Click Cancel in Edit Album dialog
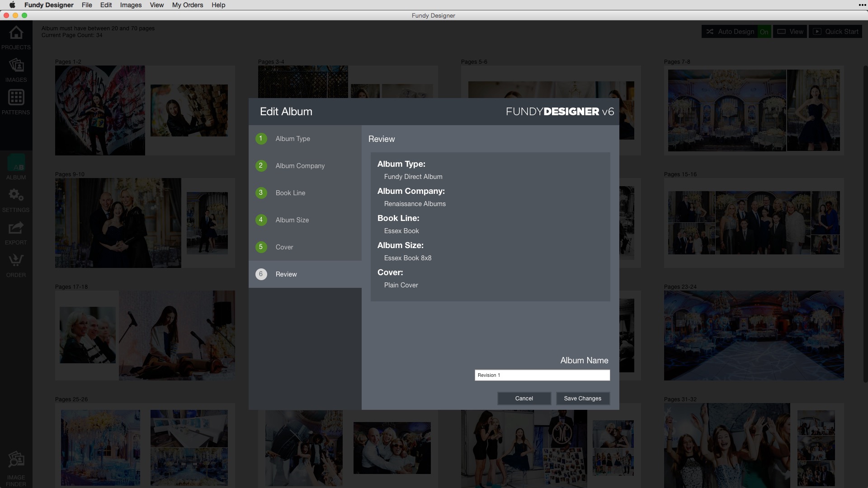Screen dimensions: 868x488 point(524,399)
